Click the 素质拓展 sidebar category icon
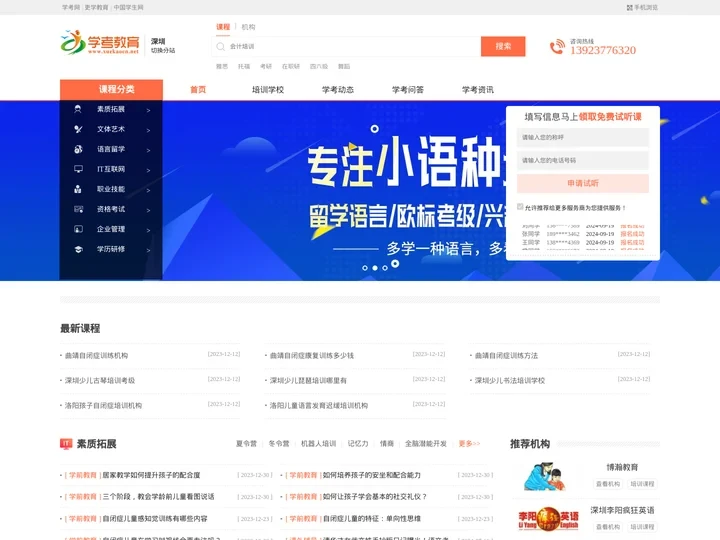720x540 pixels. point(78,109)
